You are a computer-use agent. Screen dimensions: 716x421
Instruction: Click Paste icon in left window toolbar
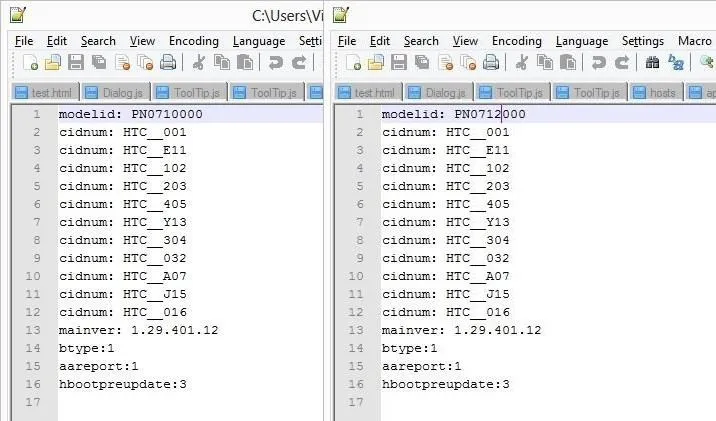pos(245,62)
